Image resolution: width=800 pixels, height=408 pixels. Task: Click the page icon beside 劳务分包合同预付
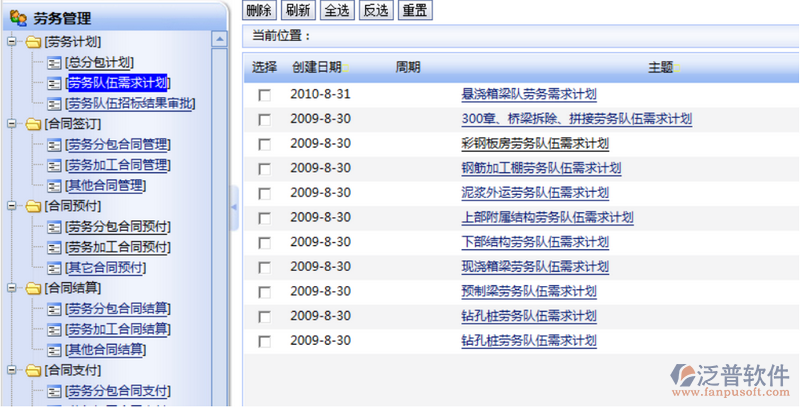(54, 227)
